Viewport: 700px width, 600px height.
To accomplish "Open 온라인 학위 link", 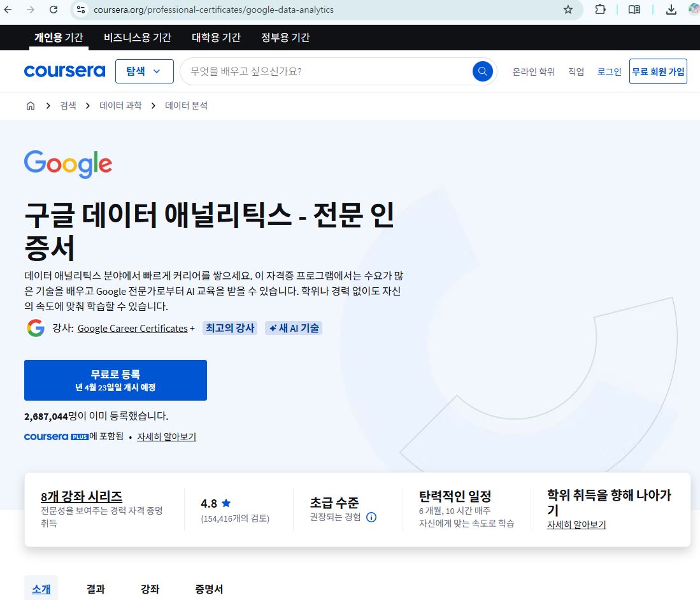I will (x=534, y=71).
